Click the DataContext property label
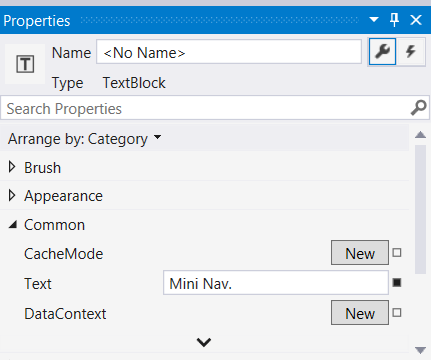The image size is (431, 360). (65, 314)
